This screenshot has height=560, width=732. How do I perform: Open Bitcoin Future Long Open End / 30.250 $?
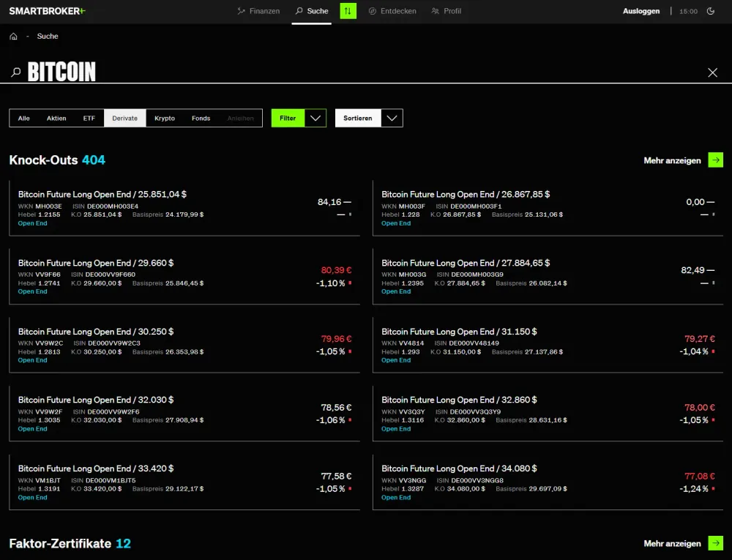(x=184, y=345)
